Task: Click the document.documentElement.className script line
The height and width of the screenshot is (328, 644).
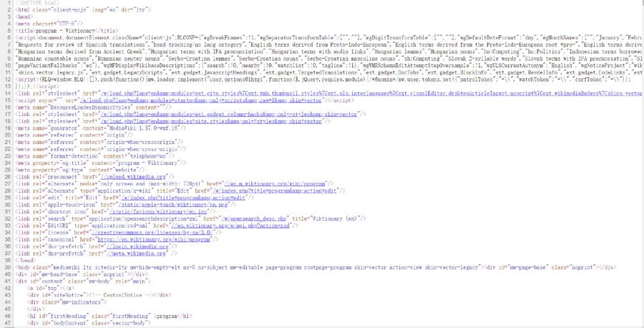Action: click(x=329, y=37)
